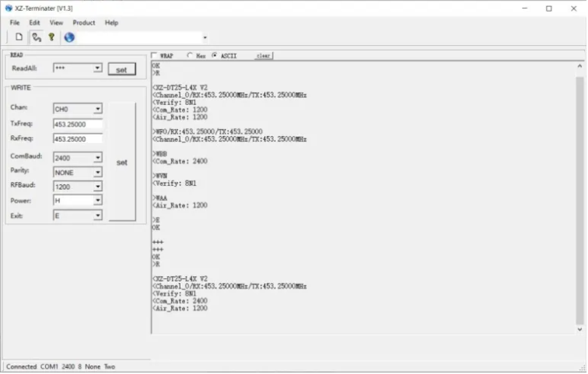Expand the ReadAll dropdown
The image size is (588, 374).
tap(97, 69)
